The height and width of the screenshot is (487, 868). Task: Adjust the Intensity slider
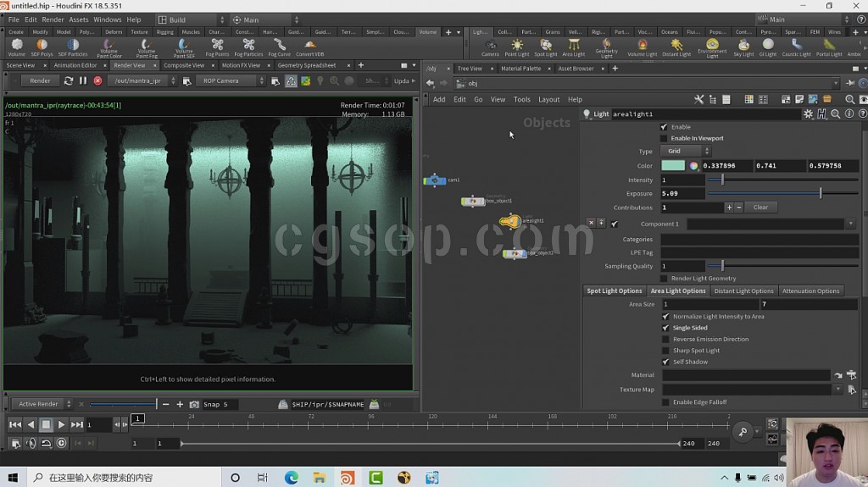(x=782, y=180)
